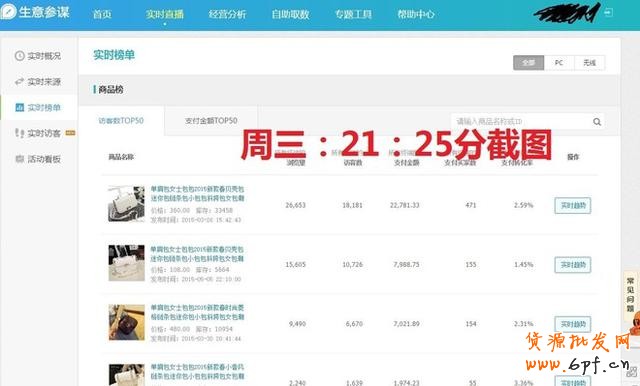Go to 实时概况 sidebar entry
Screen dimensions: 640x386
(x=44, y=56)
